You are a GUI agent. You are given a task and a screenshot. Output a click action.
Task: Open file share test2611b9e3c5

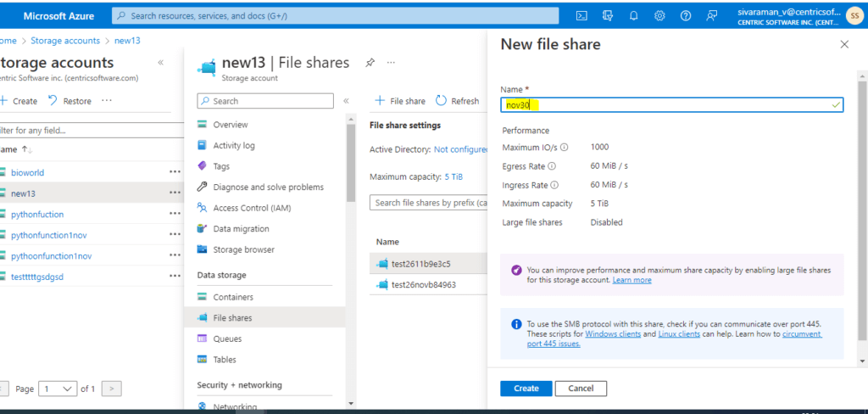(420, 264)
